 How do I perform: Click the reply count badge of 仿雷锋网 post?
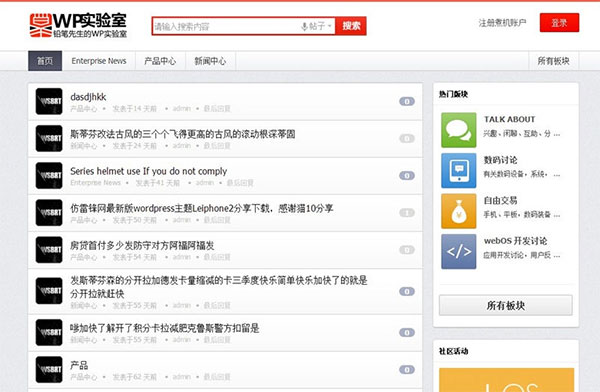(x=407, y=213)
